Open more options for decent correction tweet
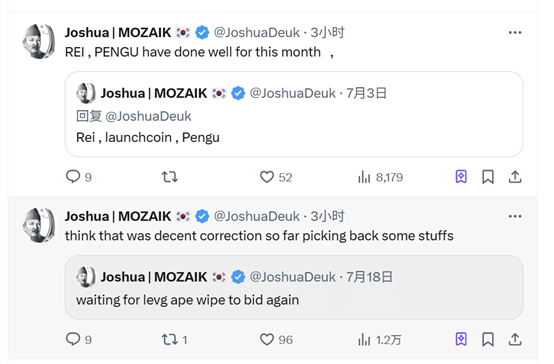This screenshot has height=364, width=554. (x=515, y=216)
